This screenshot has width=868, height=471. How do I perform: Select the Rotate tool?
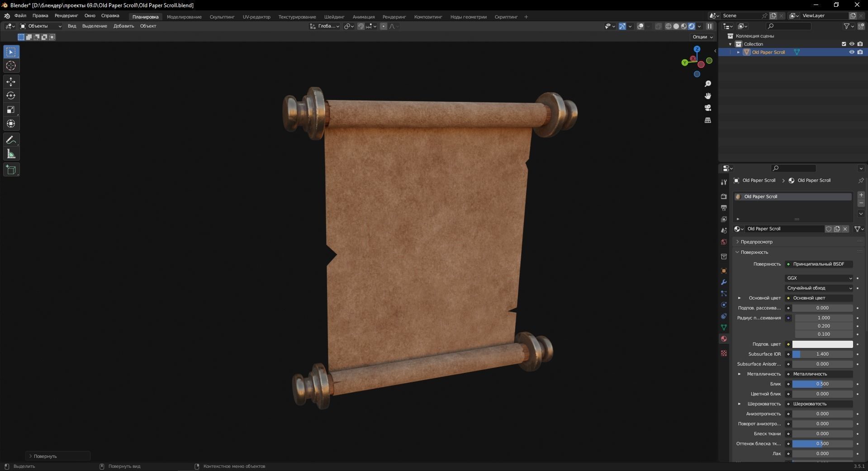[x=11, y=95]
